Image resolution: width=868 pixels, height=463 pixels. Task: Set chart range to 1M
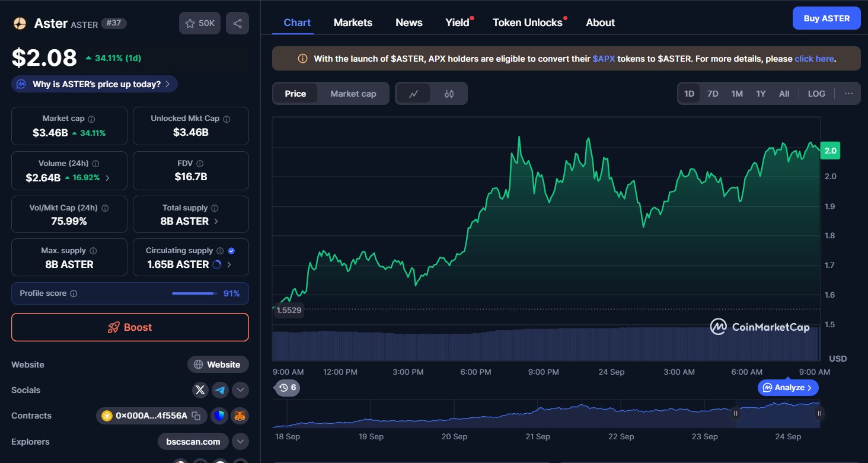pos(737,94)
